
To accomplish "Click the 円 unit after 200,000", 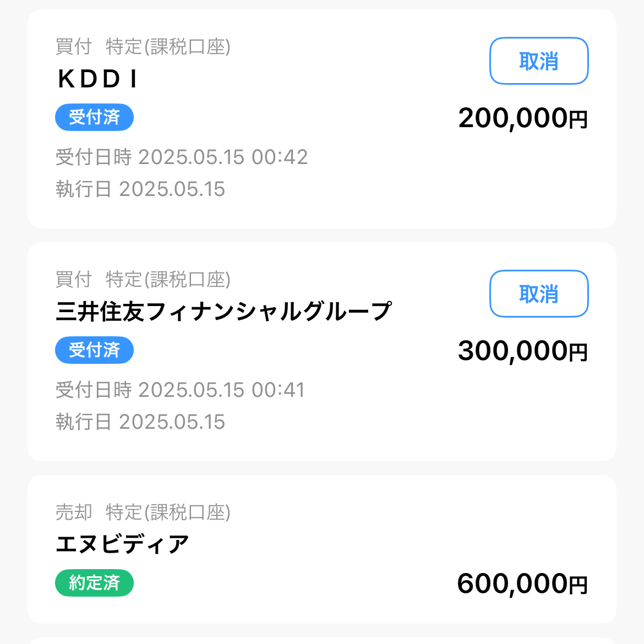I will pos(578,120).
